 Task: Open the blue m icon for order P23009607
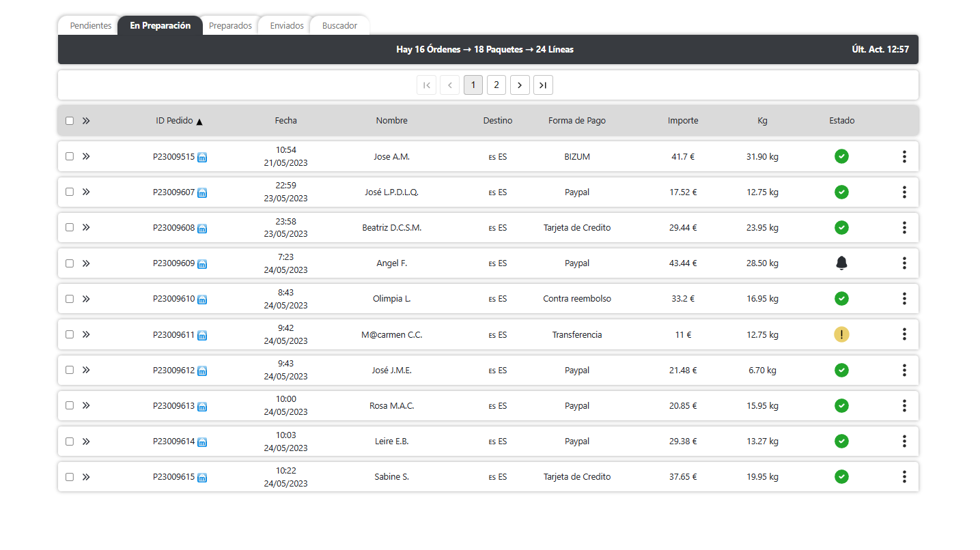[x=202, y=193]
